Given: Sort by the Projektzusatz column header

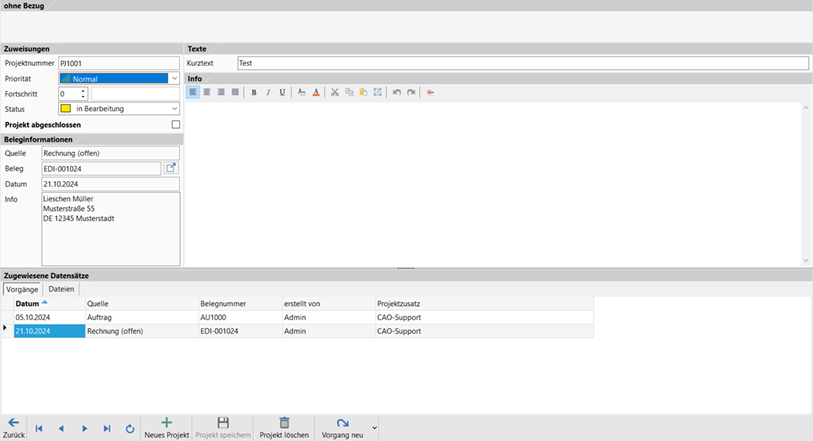Looking at the screenshot, I should [485, 304].
